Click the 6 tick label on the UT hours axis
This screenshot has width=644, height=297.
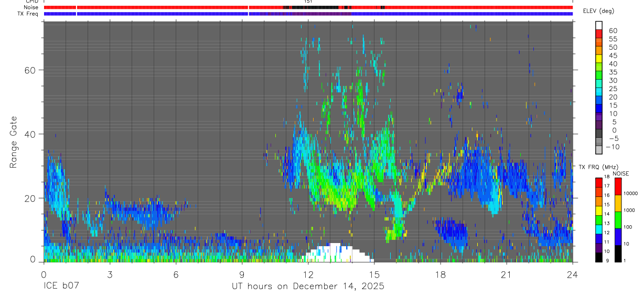click(x=176, y=274)
